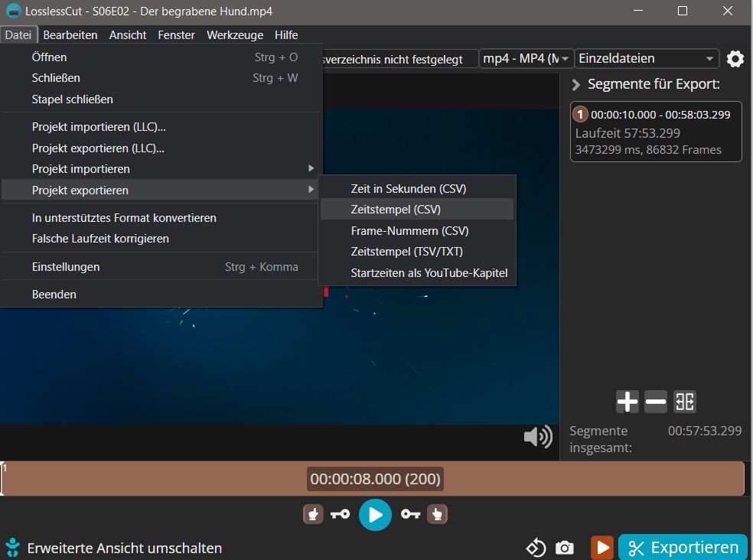Export Zeitstempel (CSV)
The width and height of the screenshot is (753, 560).
pyautogui.click(x=417, y=210)
